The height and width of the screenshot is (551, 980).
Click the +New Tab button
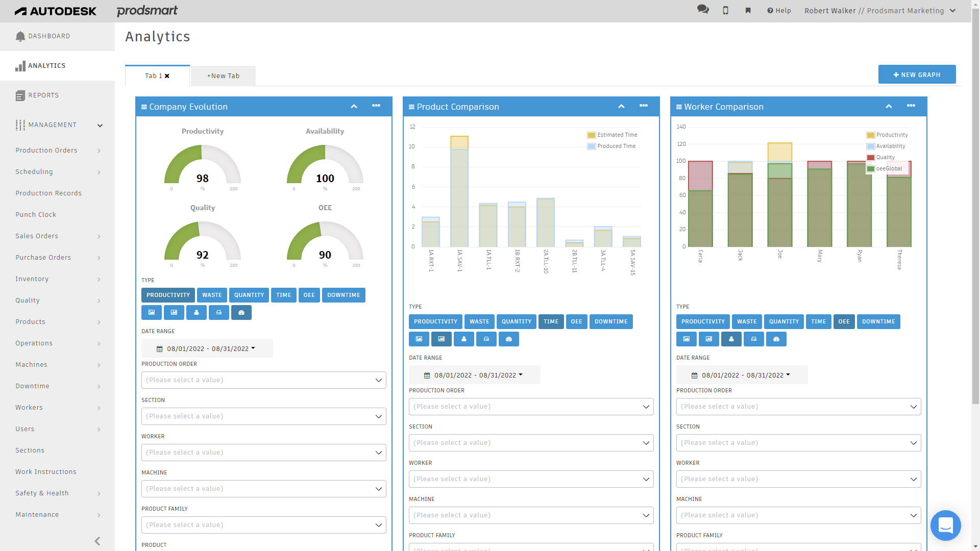pos(223,76)
